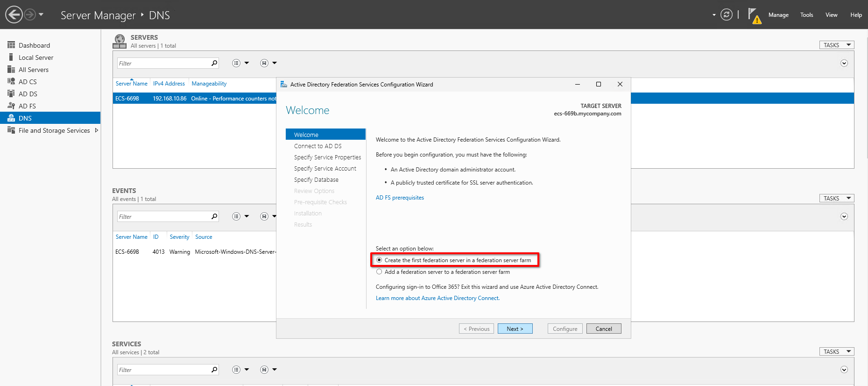The image size is (868, 386).
Task: Select AD CS in the sidebar
Action: click(x=28, y=82)
